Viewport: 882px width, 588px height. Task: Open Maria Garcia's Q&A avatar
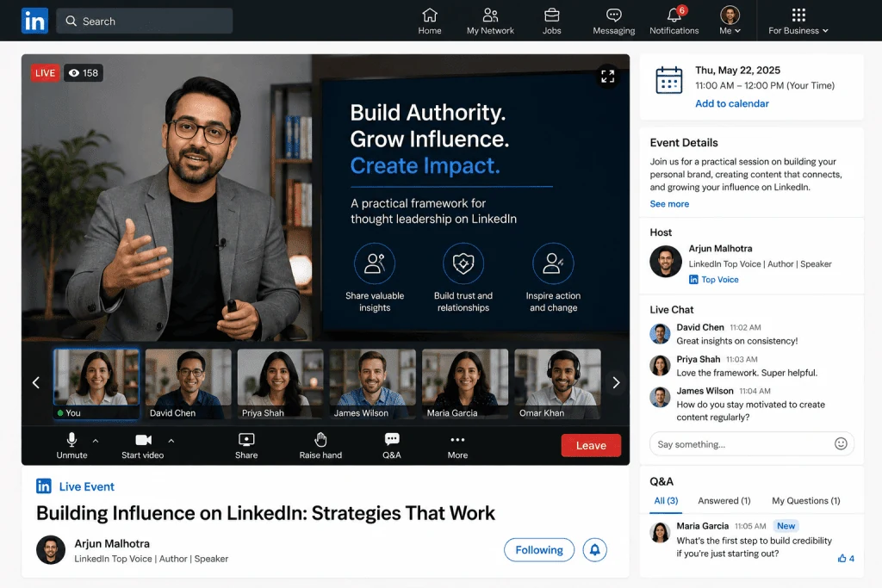tap(660, 532)
